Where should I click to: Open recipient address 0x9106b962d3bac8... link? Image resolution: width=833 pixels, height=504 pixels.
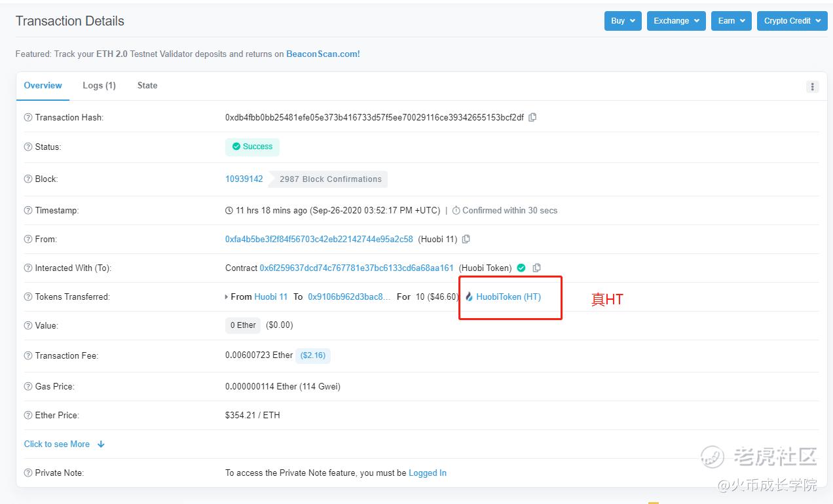coord(350,297)
